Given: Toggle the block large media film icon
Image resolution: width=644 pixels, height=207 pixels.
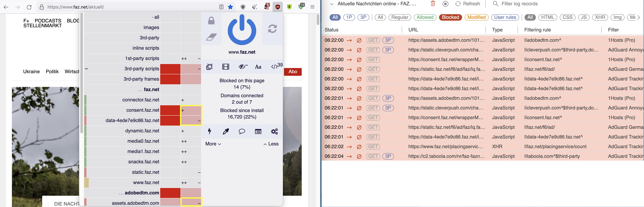Looking at the screenshot, I should click(x=226, y=67).
